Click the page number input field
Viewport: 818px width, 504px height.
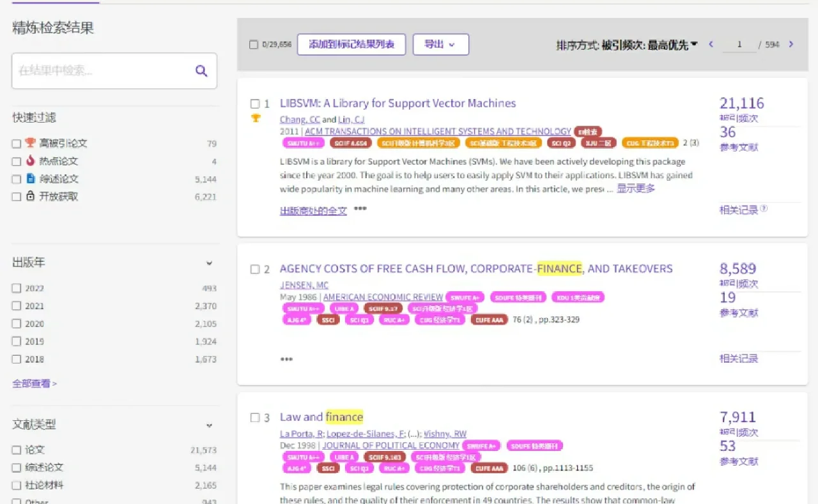(739, 45)
